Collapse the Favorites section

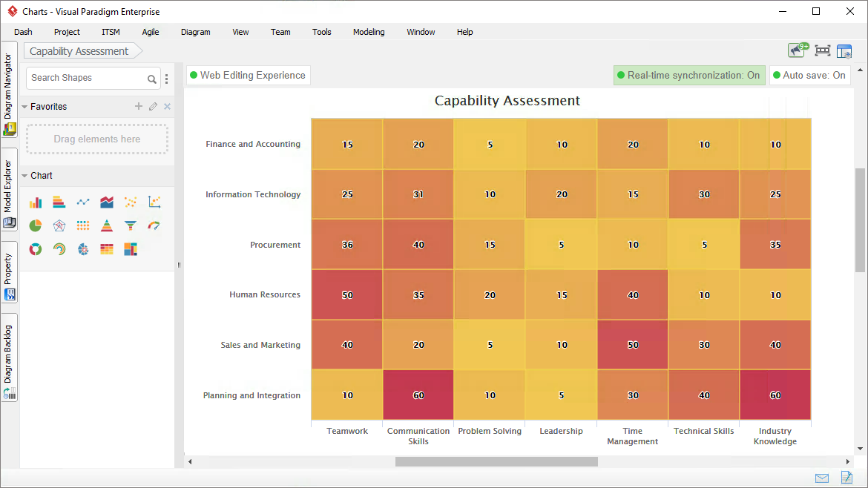[24, 107]
